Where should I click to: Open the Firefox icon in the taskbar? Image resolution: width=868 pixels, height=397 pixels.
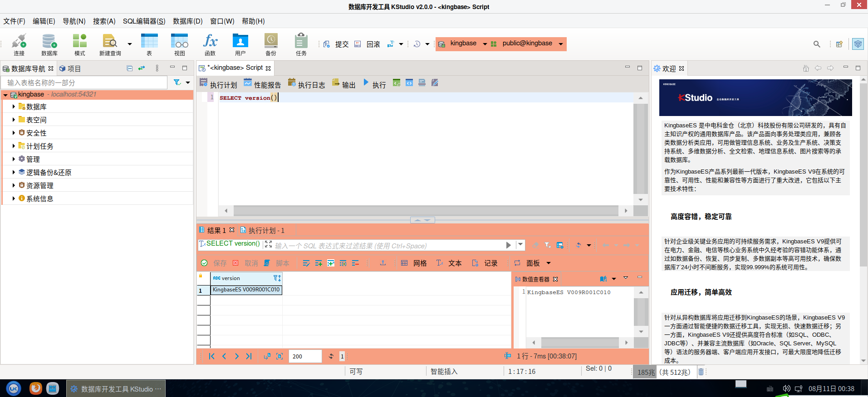pos(35,388)
